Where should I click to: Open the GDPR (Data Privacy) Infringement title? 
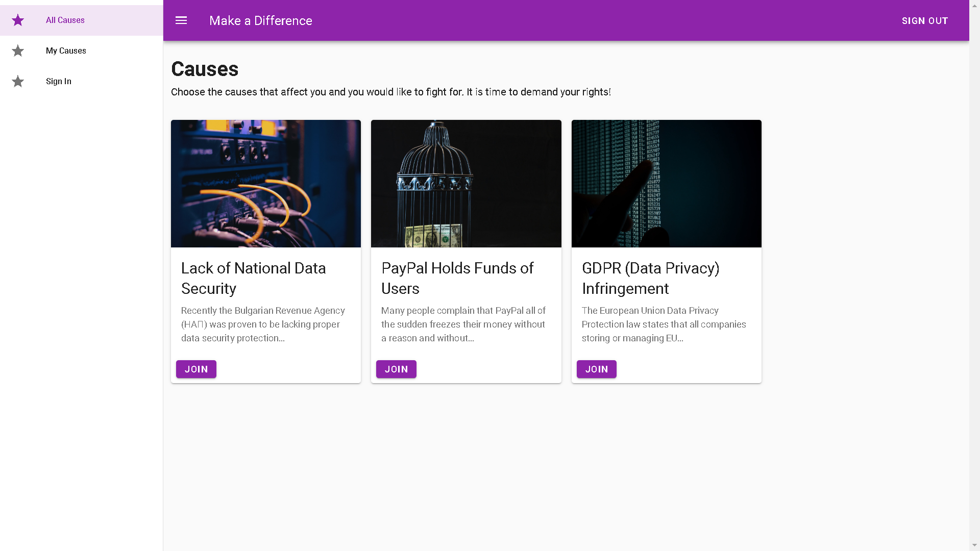[650, 278]
